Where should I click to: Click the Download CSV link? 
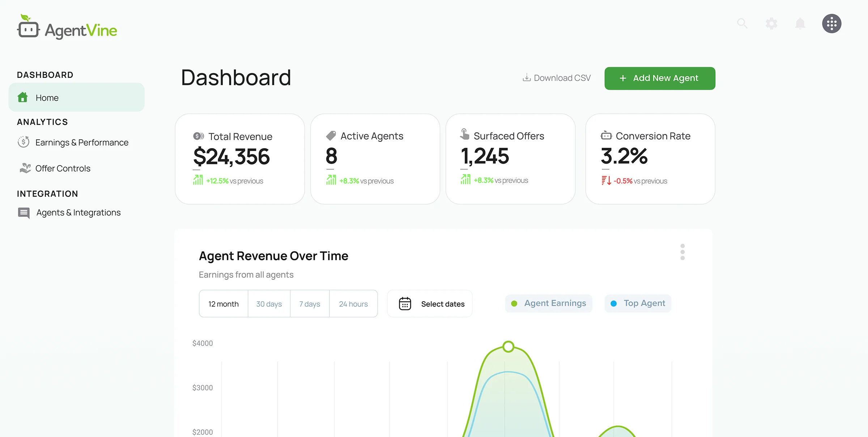click(556, 77)
